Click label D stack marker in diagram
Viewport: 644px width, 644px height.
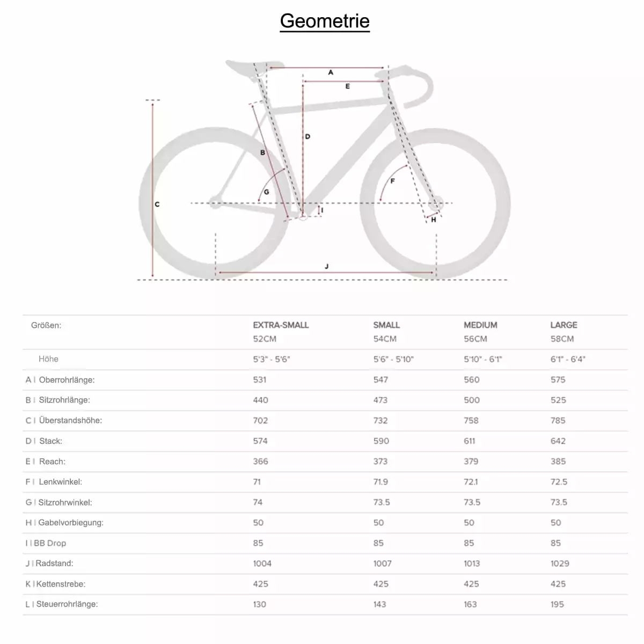(308, 137)
